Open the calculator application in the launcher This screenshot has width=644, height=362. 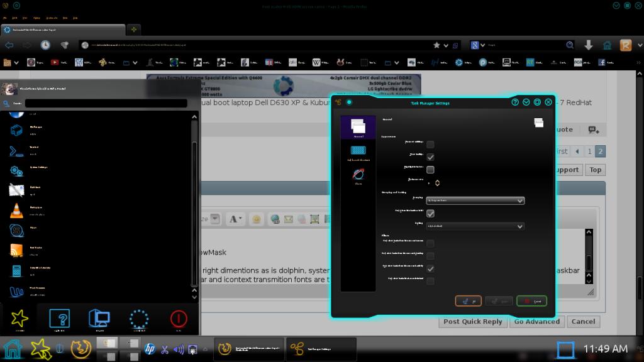click(16, 270)
